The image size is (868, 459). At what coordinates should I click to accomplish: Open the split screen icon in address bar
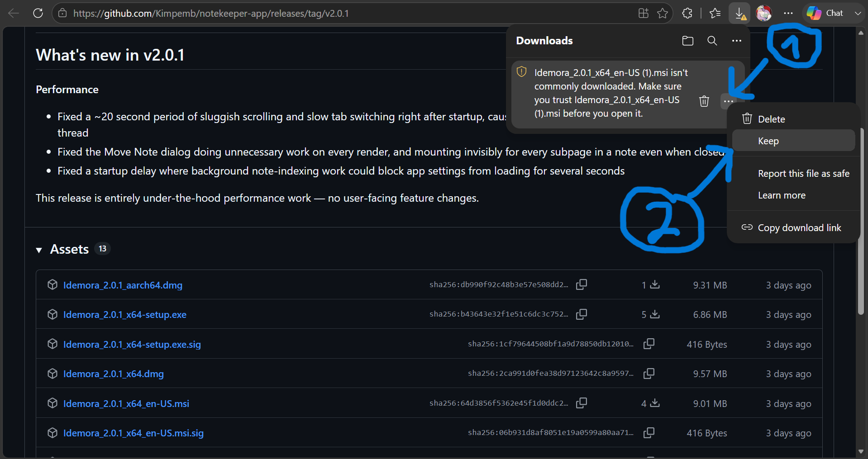[x=643, y=13]
